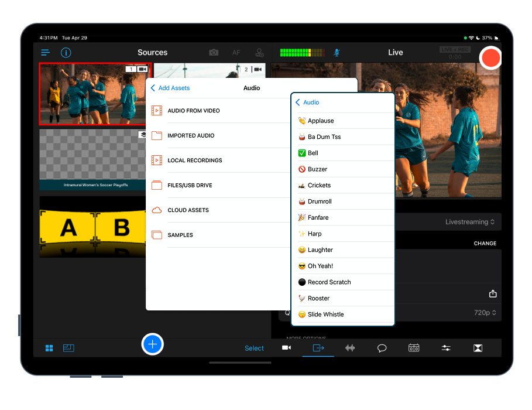Switch to the multiview layout icon
Screen dimensions: 532x410
tap(68, 348)
